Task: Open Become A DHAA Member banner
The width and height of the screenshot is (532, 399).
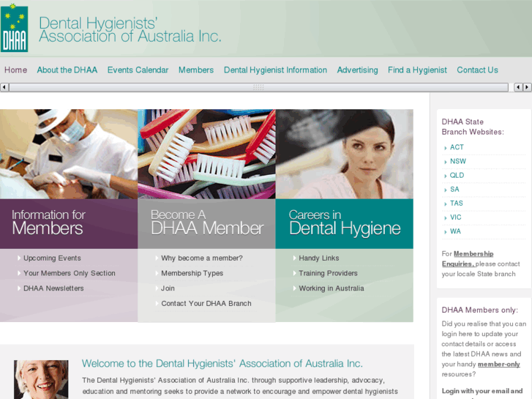Action: pyautogui.click(x=206, y=224)
